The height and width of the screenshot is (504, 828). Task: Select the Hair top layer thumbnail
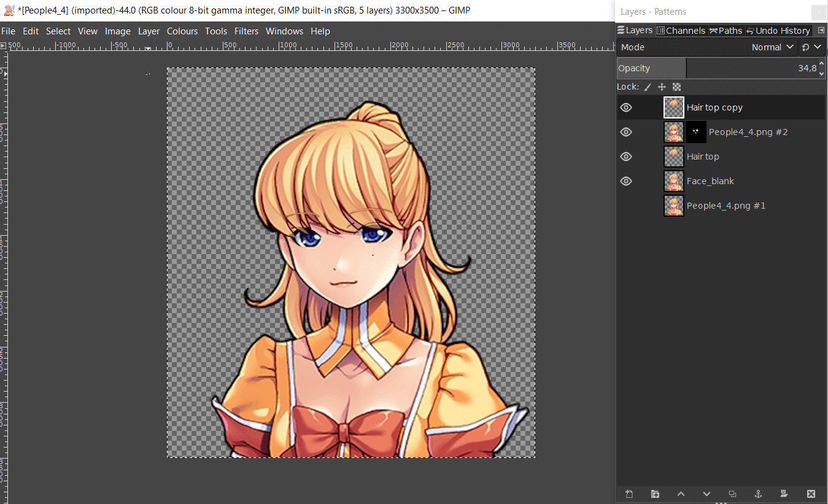[x=674, y=157]
